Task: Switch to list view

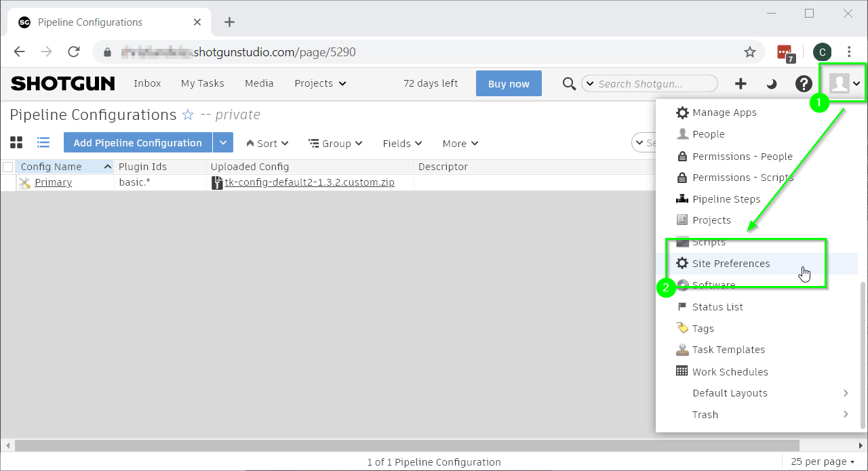Action: click(x=43, y=142)
